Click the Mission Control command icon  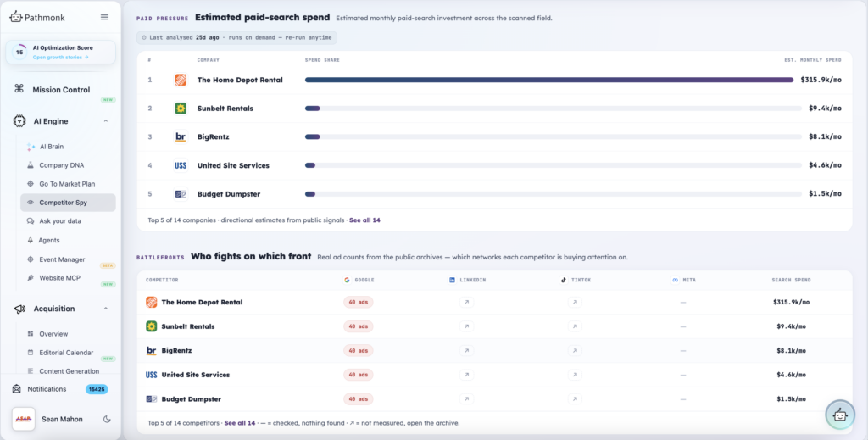(x=19, y=88)
